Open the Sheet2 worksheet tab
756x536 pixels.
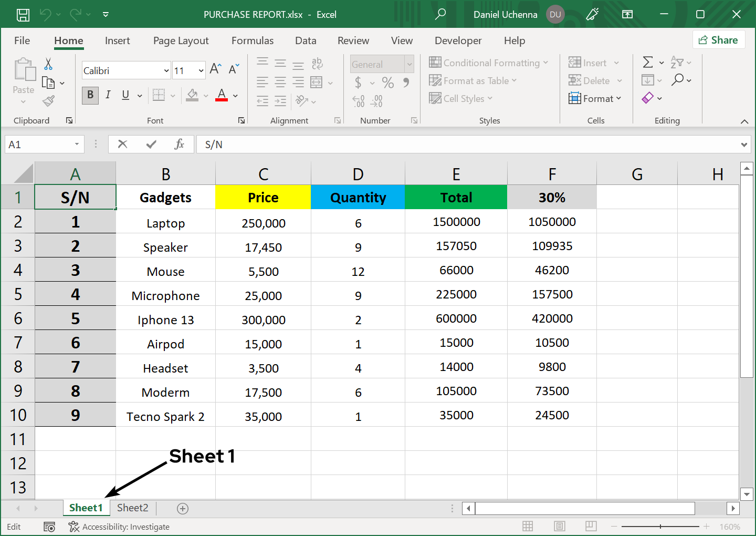(132, 508)
